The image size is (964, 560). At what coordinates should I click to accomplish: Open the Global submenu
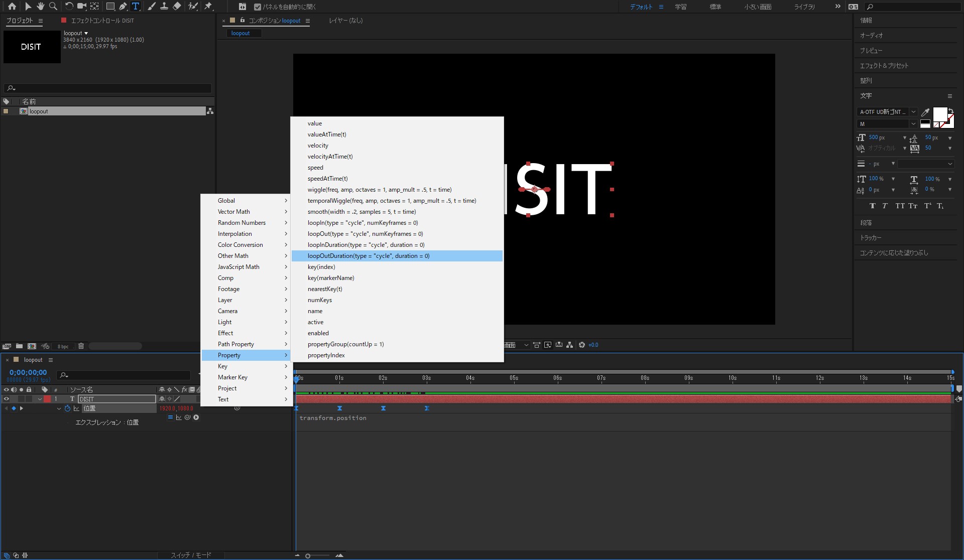point(246,201)
